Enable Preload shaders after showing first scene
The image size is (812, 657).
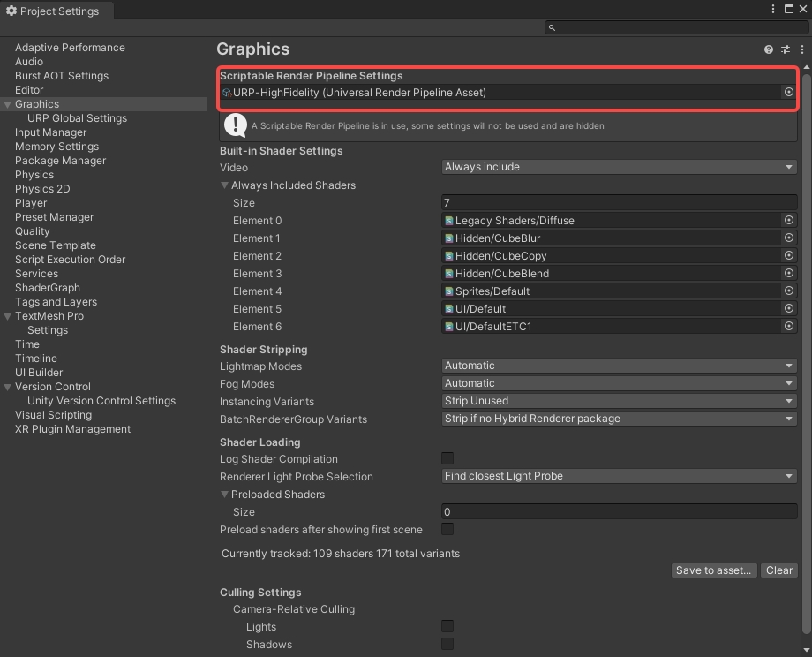[x=447, y=529]
